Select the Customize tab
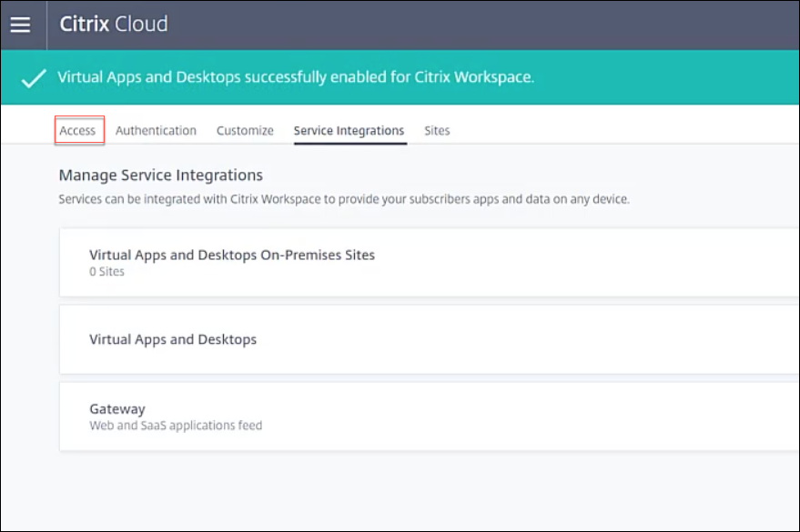Screen dimensions: 800x532 pyautogui.click(x=245, y=130)
